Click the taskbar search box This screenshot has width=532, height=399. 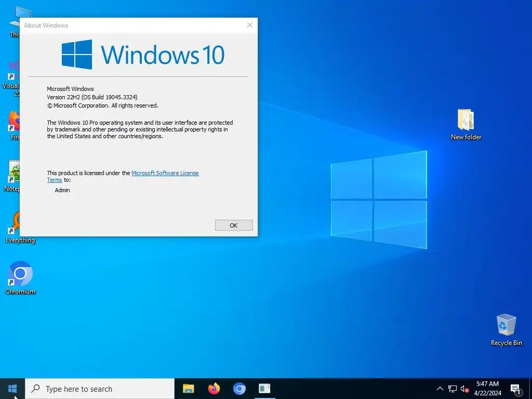point(100,389)
